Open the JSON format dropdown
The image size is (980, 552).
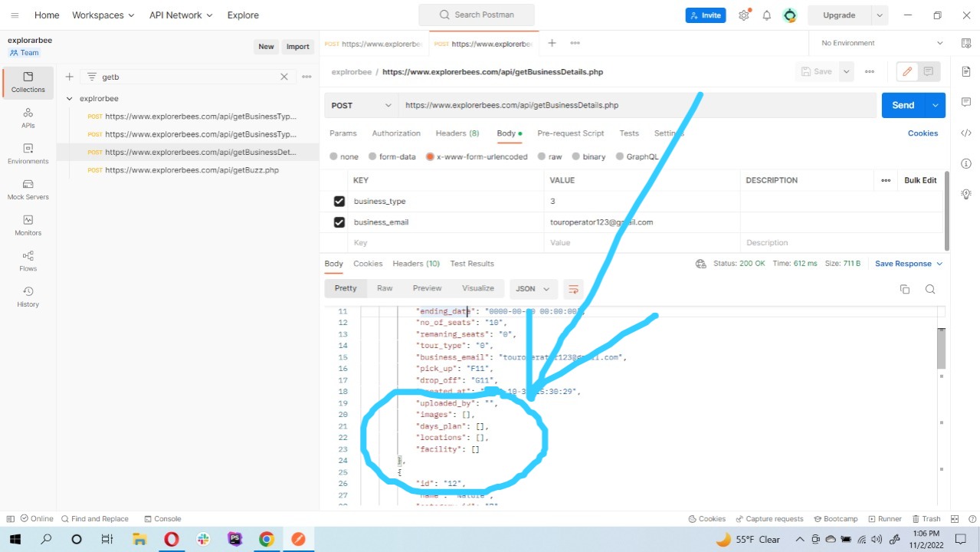click(x=533, y=289)
